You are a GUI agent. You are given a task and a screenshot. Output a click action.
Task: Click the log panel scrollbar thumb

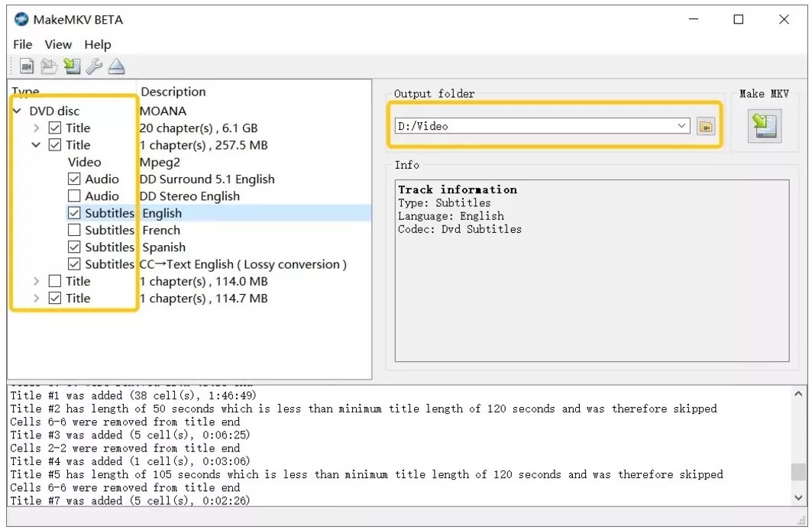tap(798, 471)
